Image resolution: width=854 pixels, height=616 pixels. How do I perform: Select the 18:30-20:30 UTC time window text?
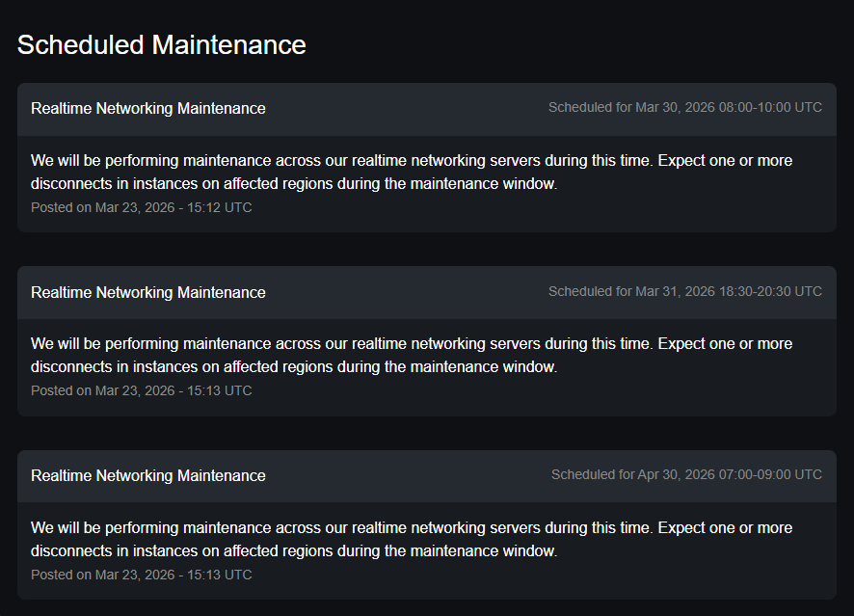tap(770, 291)
